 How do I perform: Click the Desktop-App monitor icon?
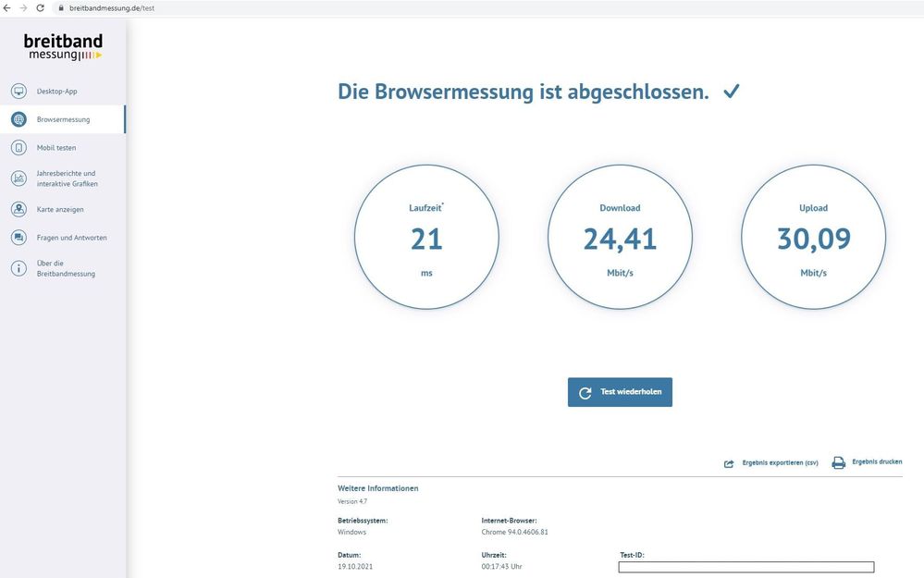click(18, 92)
